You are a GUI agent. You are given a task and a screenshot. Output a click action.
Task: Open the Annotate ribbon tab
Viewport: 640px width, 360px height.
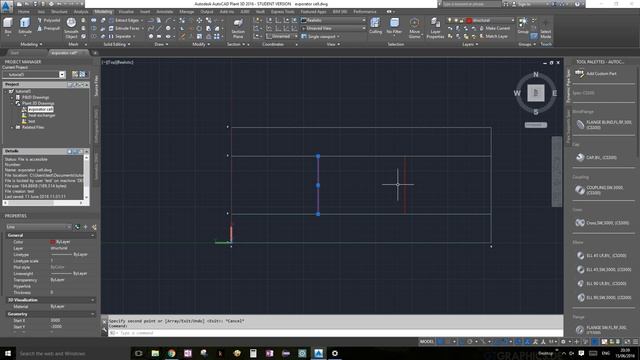[x=165, y=12]
